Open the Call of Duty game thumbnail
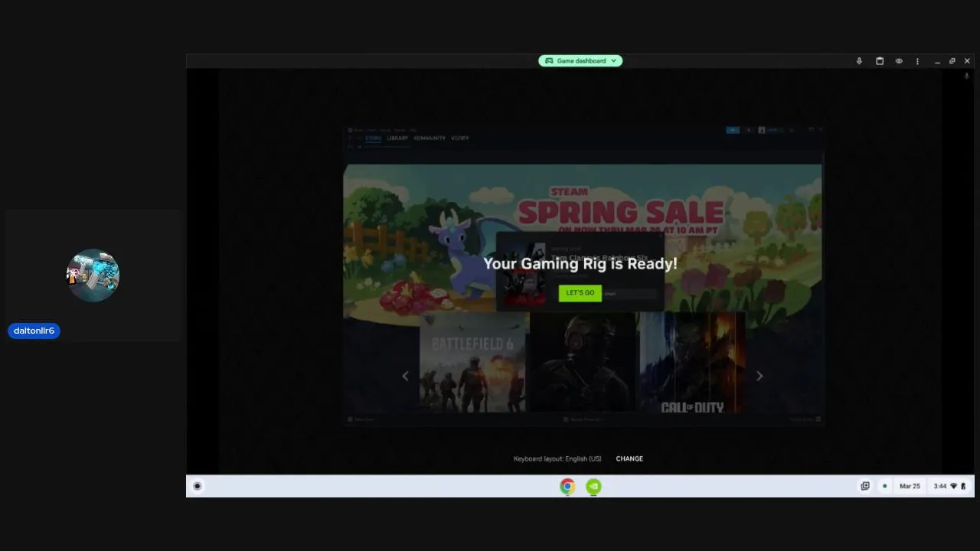The image size is (980, 551). point(692,362)
